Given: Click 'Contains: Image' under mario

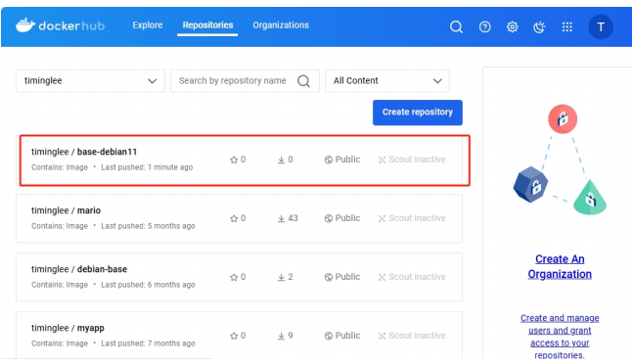Looking at the screenshot, I should point(60,226).
